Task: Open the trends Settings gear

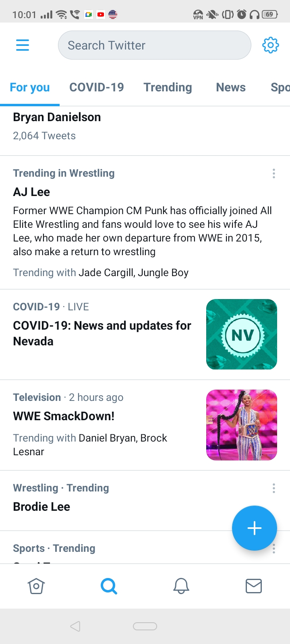Action: (271, 45)
